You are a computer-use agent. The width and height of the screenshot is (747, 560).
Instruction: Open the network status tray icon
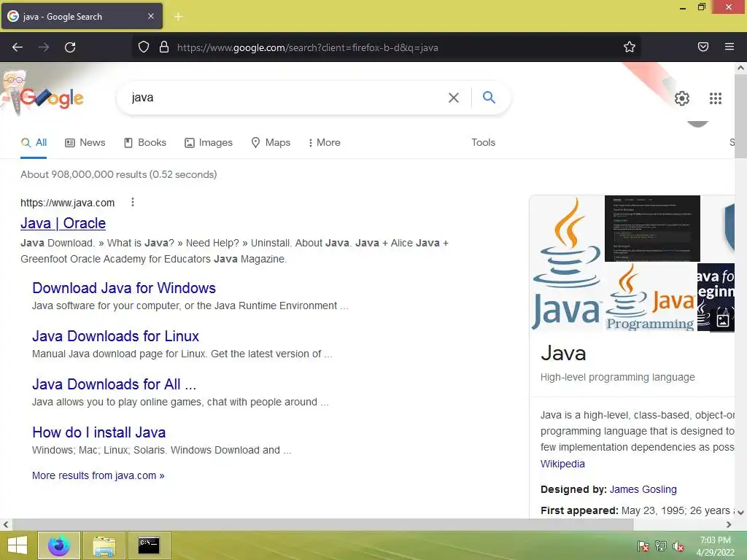pyautogui.click(x=661, y=546)
